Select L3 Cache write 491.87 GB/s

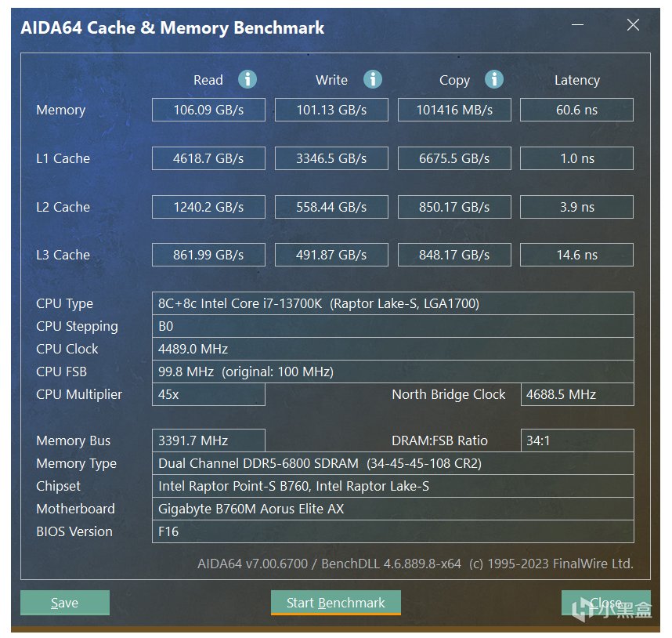point(331,255)
